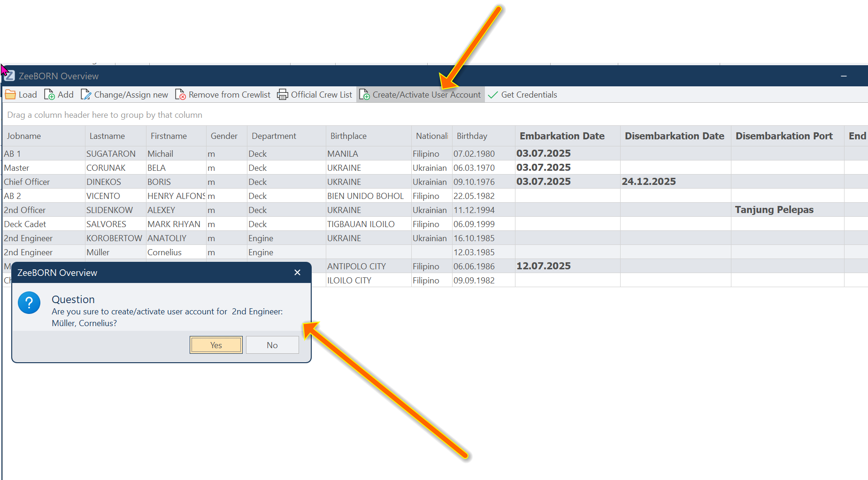Click birthplace BIEN UNIDO BOHOL cell
868x480 pixels.
tap(369, 196)
